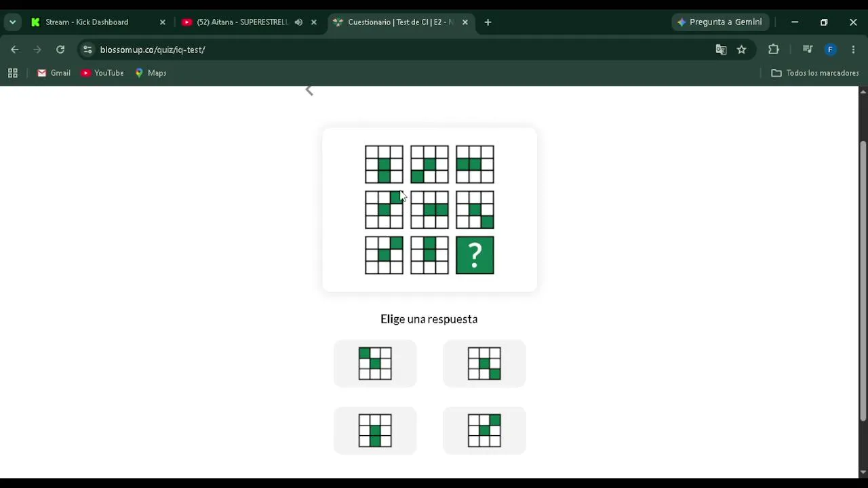Click the scrollbar down arrow
The image size is (868, 488).
863,472
